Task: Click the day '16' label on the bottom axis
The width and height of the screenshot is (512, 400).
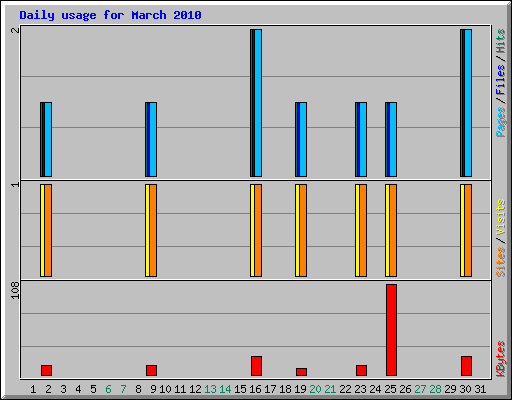Action: [x=255, y=389]
